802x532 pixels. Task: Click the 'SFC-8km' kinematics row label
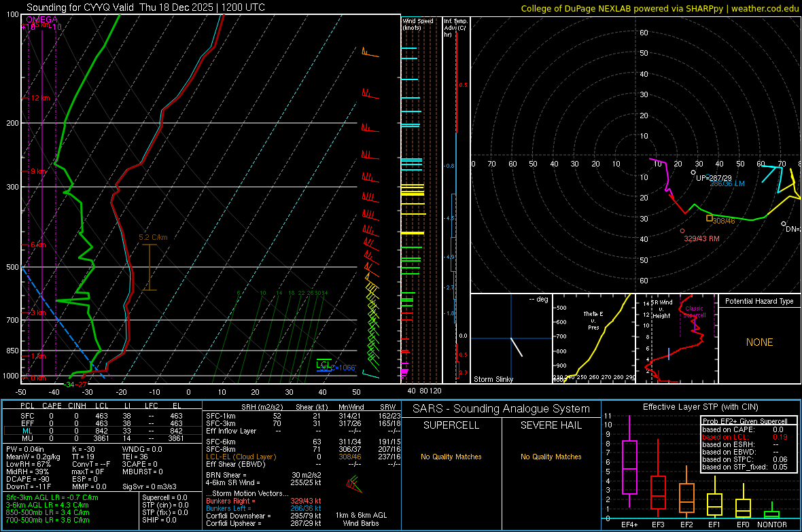coord(221,450)
